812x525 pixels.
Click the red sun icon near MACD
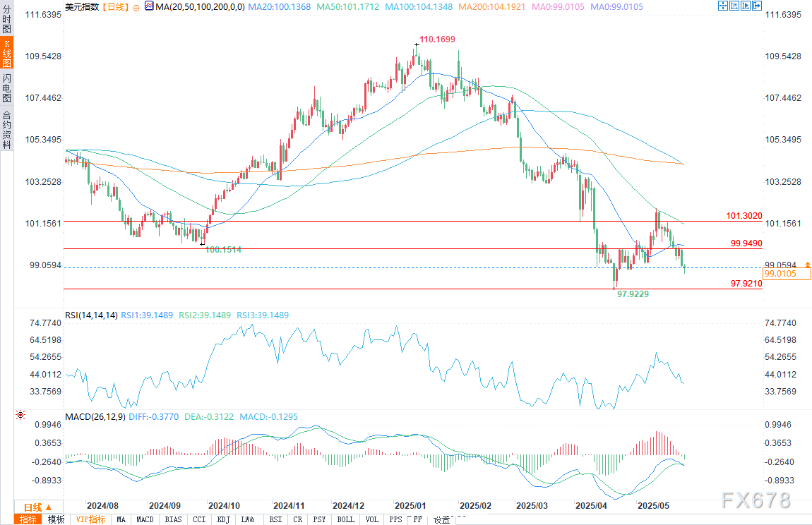point(20,415)
